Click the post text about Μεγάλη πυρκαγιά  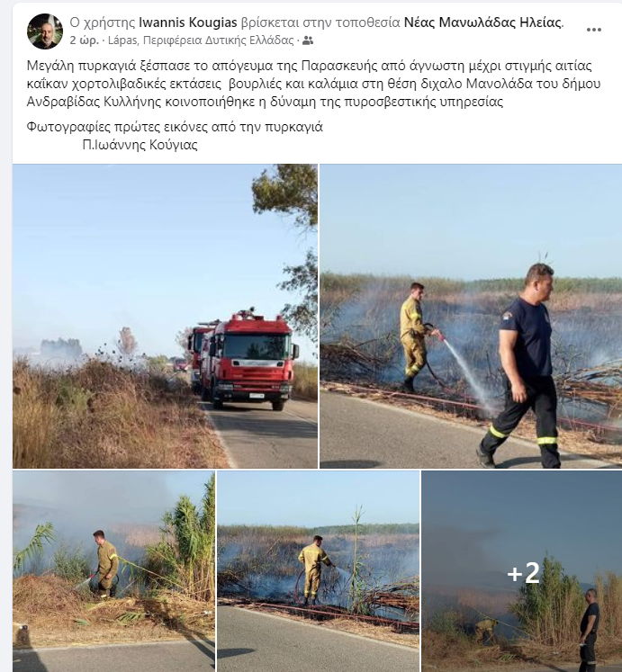pos(313,84)
